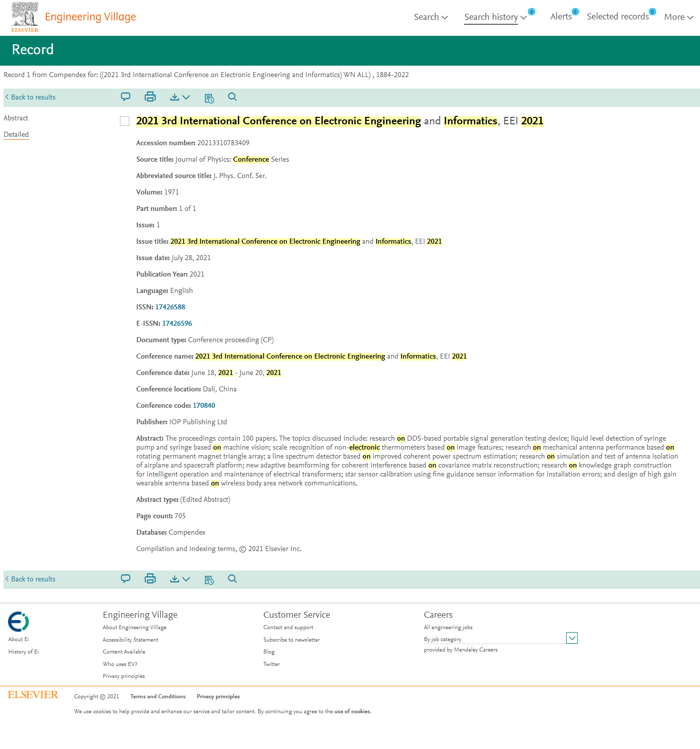The height and width of the screenshot is (749, 700).
Task: Click the magnifier icon in bottom toolbar
Action: pyautogui.click(x=232, y=579)
